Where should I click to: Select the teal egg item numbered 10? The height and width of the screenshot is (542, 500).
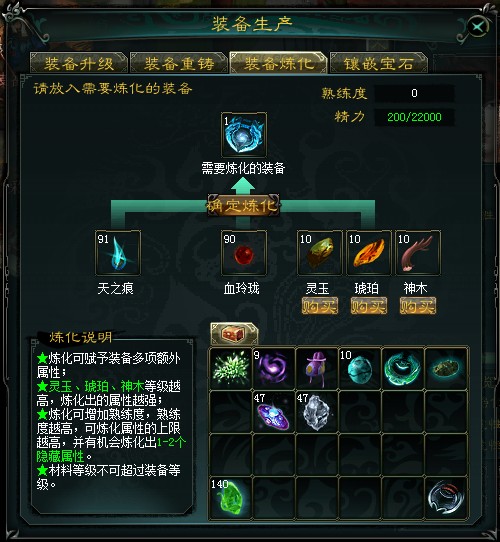(x=360, y=368)
